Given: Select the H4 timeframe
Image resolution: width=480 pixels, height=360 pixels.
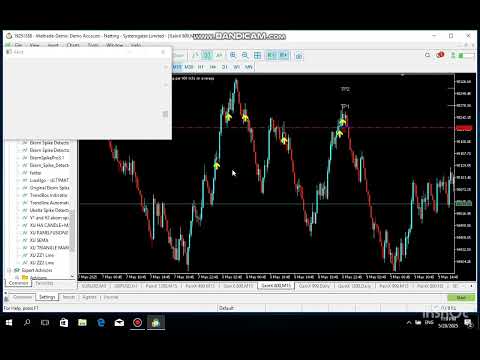Looking at the screenshot, I should [x=213, y=67].
